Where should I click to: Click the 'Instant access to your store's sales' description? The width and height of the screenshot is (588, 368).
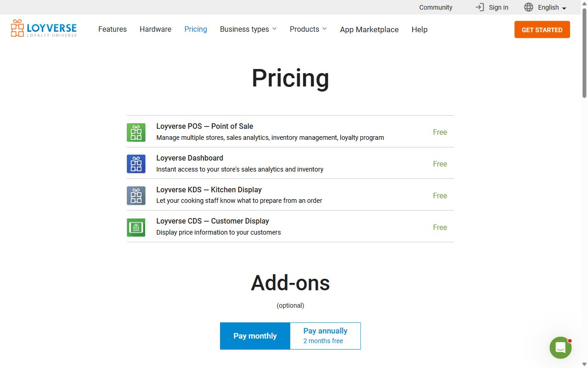tap(240, 169)
